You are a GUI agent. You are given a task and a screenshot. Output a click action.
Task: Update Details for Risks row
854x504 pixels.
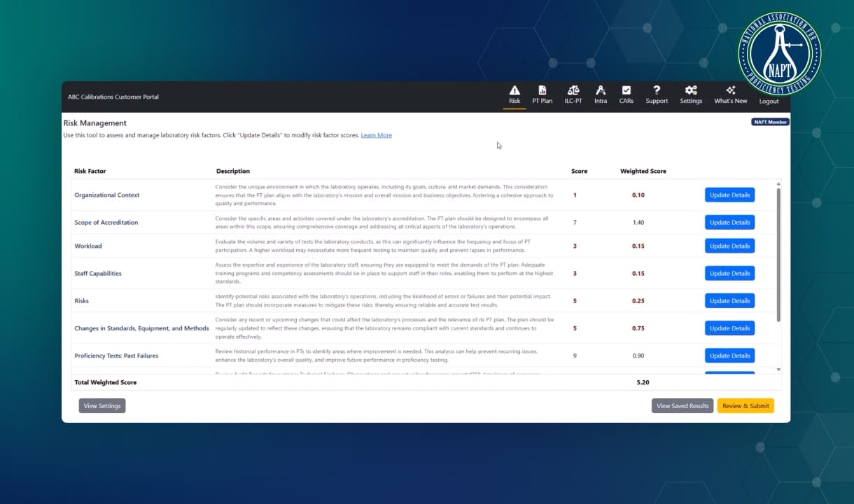[729, 301]
